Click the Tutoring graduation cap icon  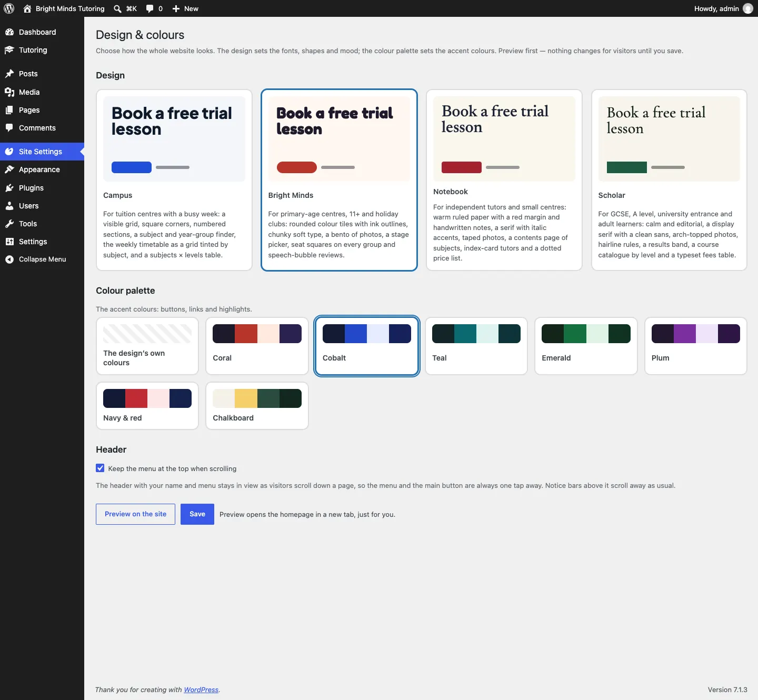coord(9,50)
